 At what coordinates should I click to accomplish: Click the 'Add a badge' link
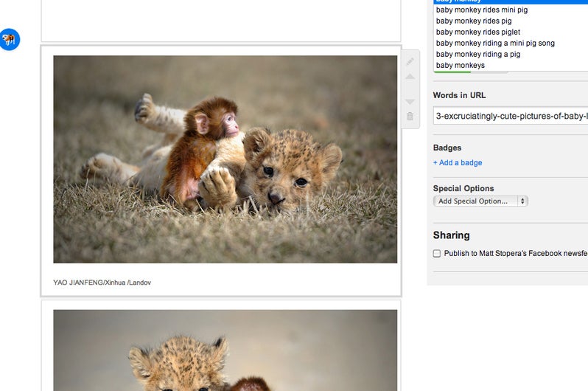point(458,163)
